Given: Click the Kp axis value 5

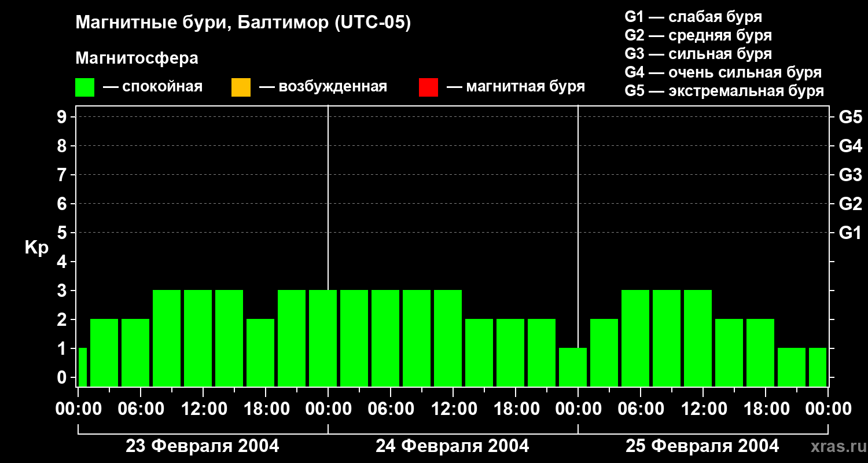Looking at the screenshot, I should pos(63,233).
